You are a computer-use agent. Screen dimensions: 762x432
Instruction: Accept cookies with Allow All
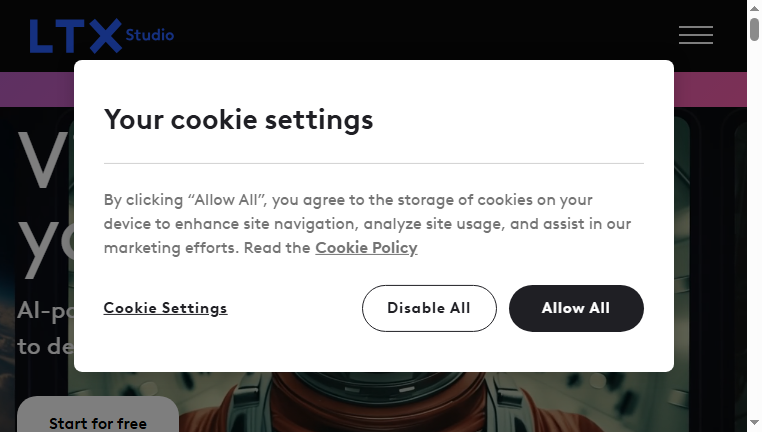coord(576,309)
